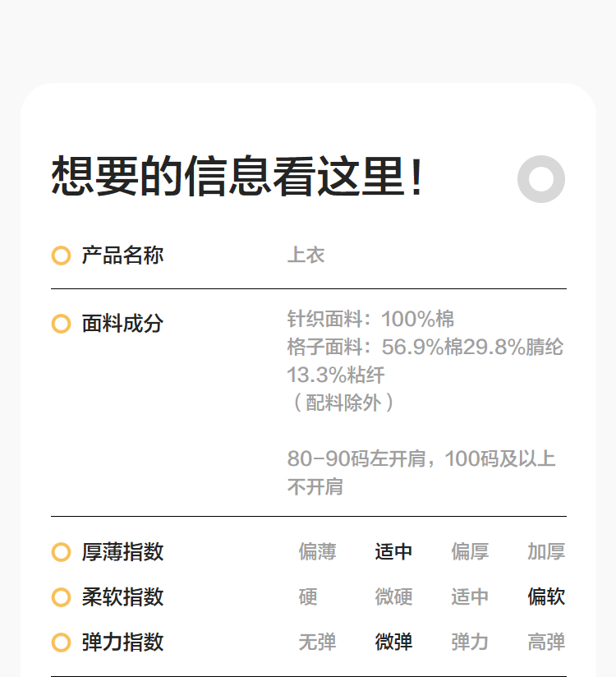Select 偏软 softness option

coord(546,597)
